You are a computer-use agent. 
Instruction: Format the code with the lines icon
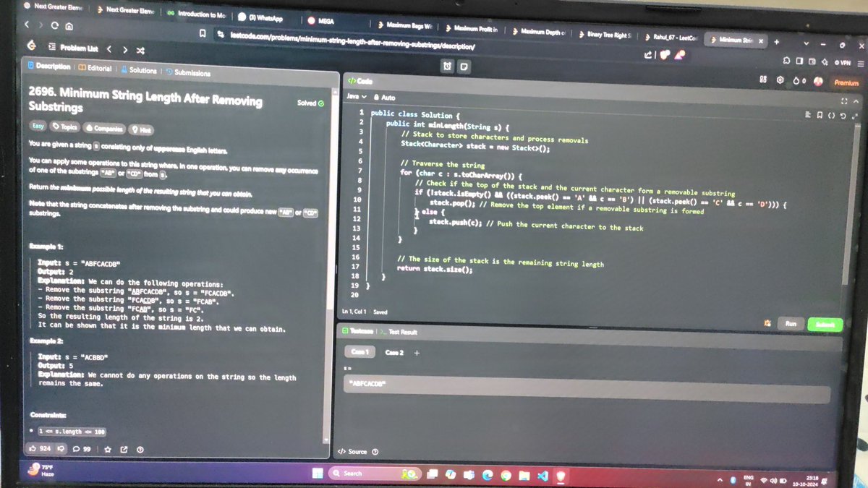[808, 114]
